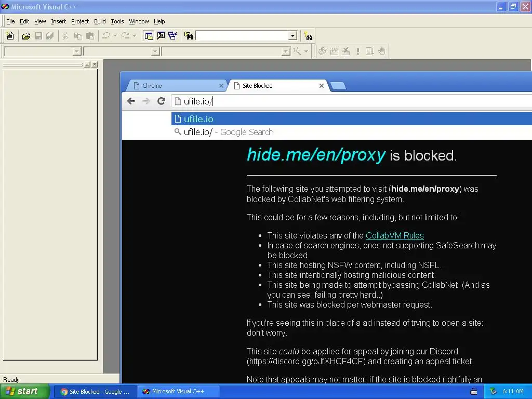Screen dimensions: 532x399
Task: Click the 6:11 AM taskbar clock
Action: pyautogui.click(x=513, y=392)
